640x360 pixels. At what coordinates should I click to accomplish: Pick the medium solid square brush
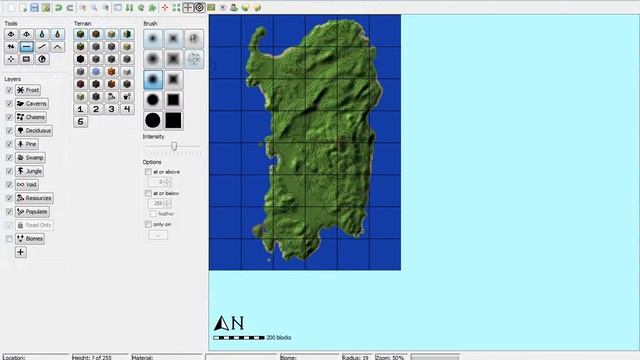click(x=173, y=100)
